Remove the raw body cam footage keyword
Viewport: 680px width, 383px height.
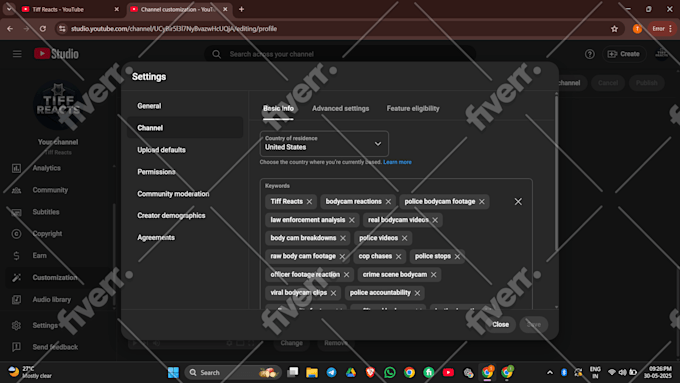pyautogui.click(x=342, y=256)
